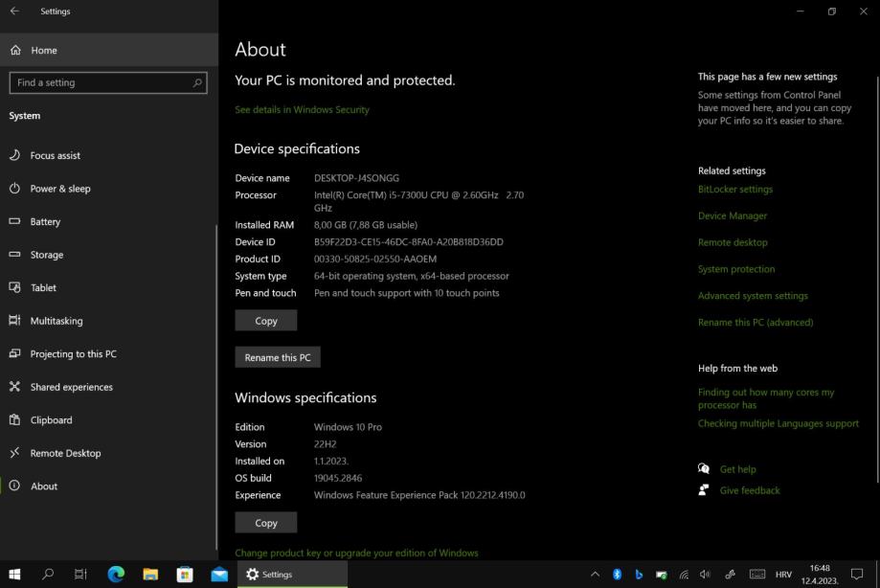
Task: Open Multitasking settings
Action: [x=56, y=321]
